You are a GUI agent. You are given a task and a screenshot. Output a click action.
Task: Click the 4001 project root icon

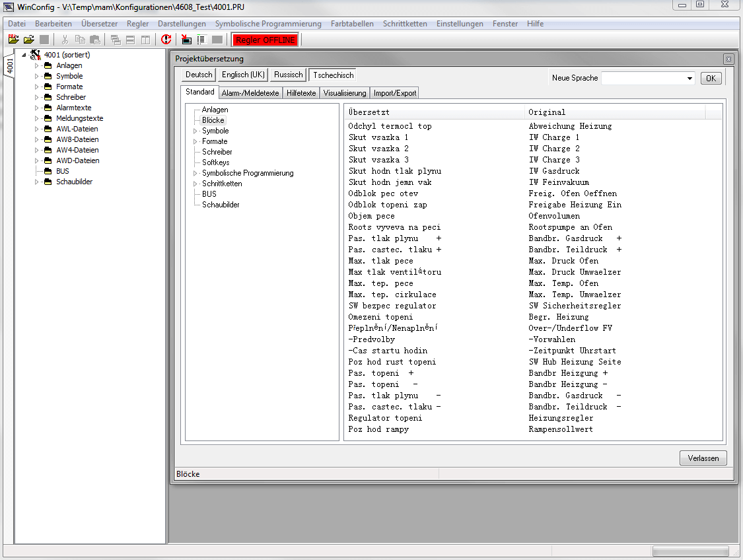coord(36,55)
